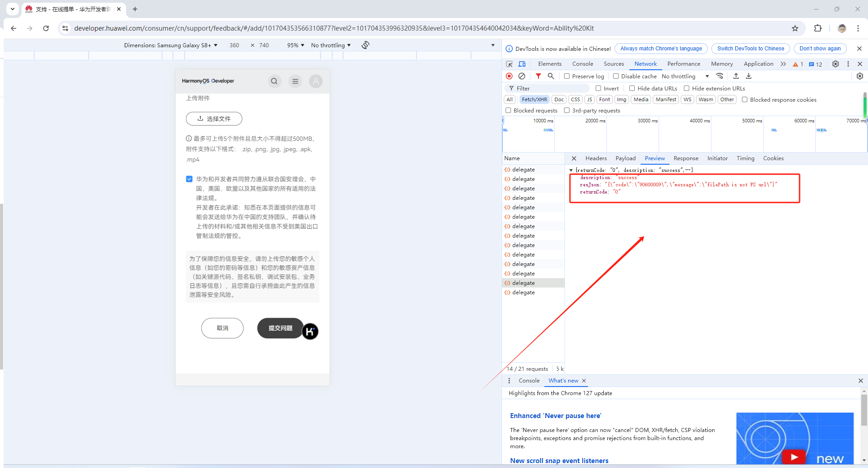The height and width of the screenshot is (468, 868).
Task: Open DevTools three-dot customize menu
Action: 848,64
